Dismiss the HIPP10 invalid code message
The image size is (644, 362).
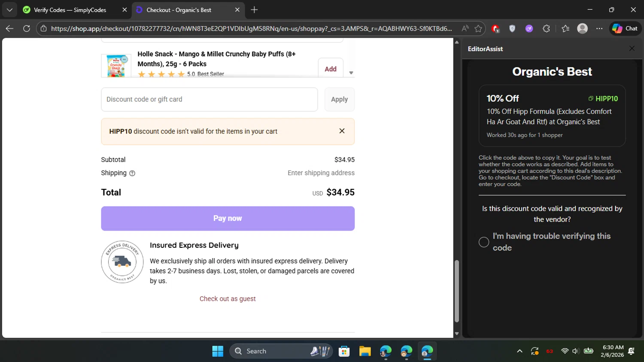342,131
